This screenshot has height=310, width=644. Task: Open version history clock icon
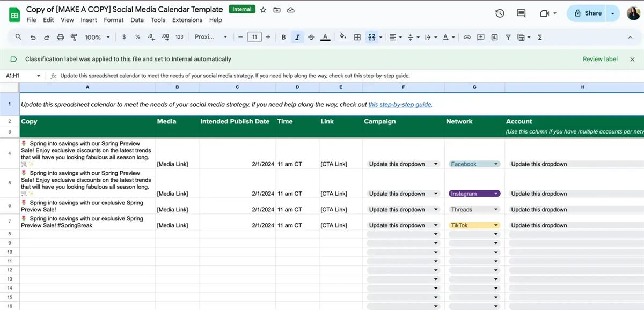[500, 13]
